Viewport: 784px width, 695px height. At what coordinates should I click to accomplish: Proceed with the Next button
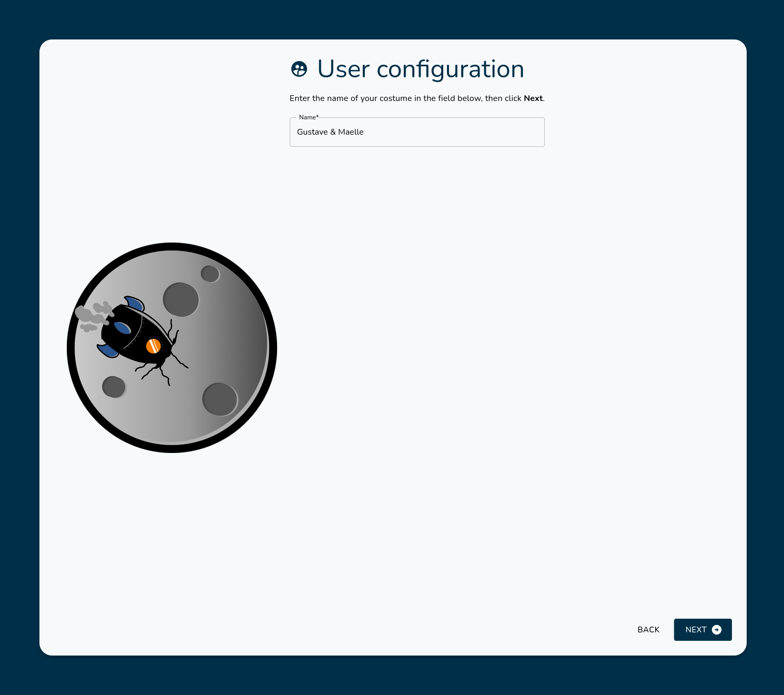point(702,630)
